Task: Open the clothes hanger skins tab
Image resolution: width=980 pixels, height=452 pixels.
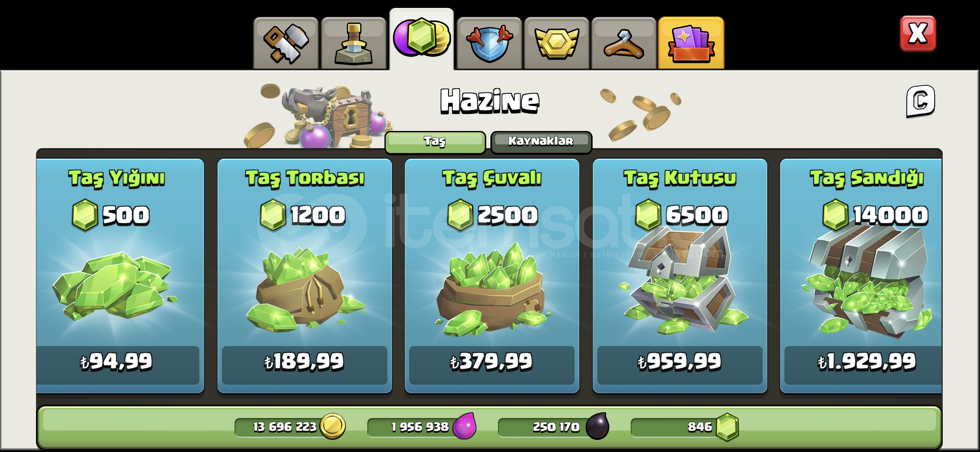Action: click(624, 43)
